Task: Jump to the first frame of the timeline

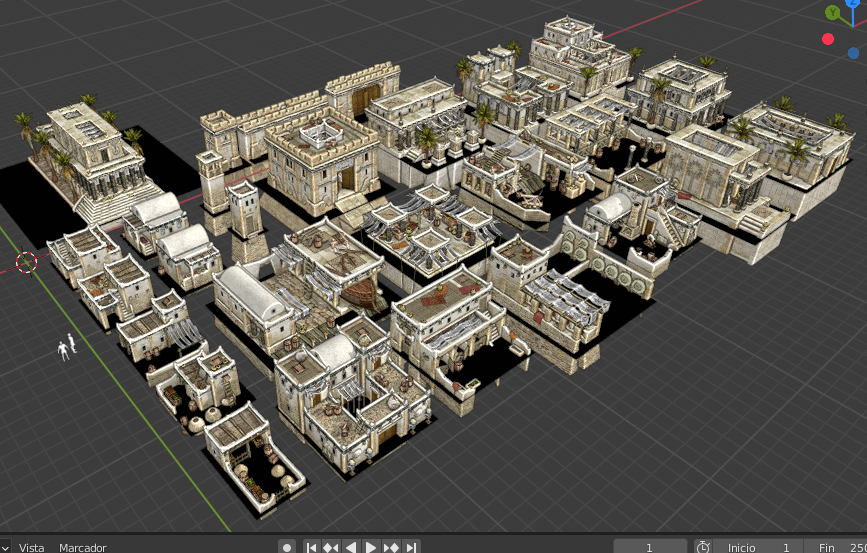Action: tap(312, 547)
